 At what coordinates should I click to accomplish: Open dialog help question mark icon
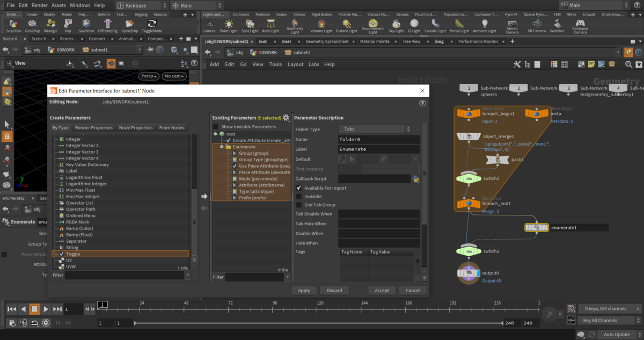click(422, 103)
